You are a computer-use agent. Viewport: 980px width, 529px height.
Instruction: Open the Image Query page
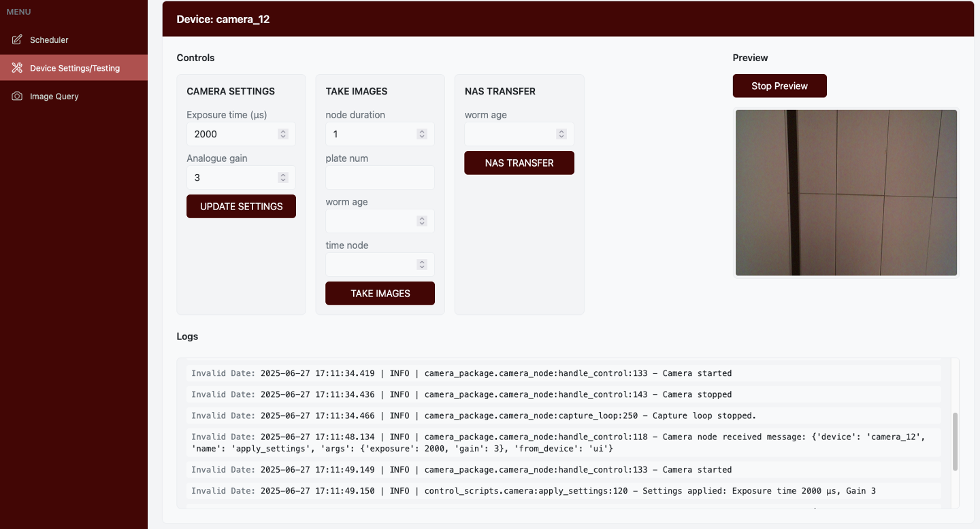click(x=54, y=97)
